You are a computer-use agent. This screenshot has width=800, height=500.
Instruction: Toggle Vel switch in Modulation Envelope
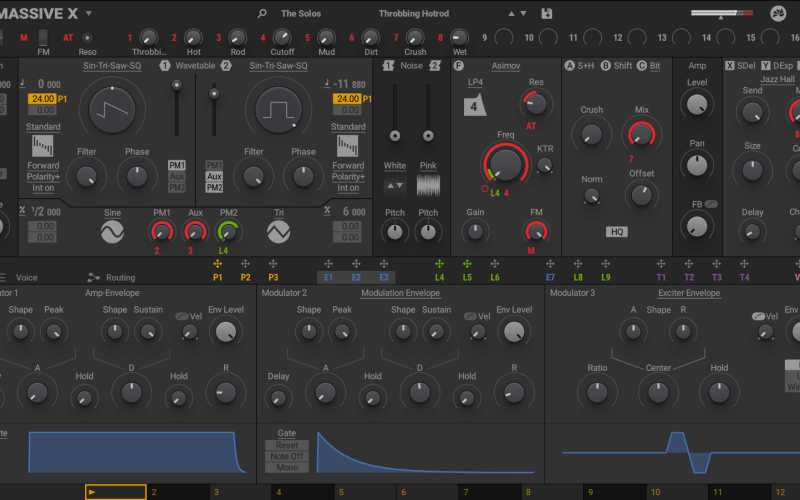click(470, 316)
